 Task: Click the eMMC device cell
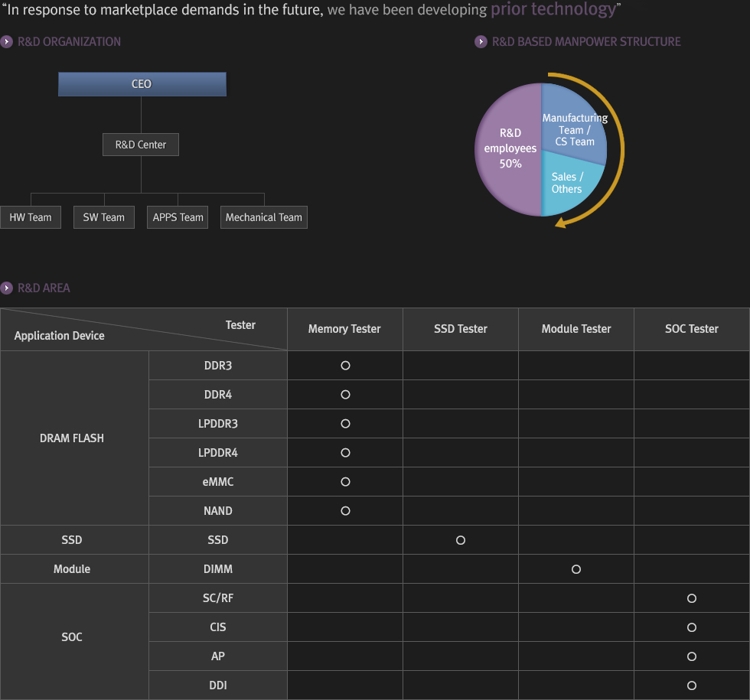(x=218, y=481)
